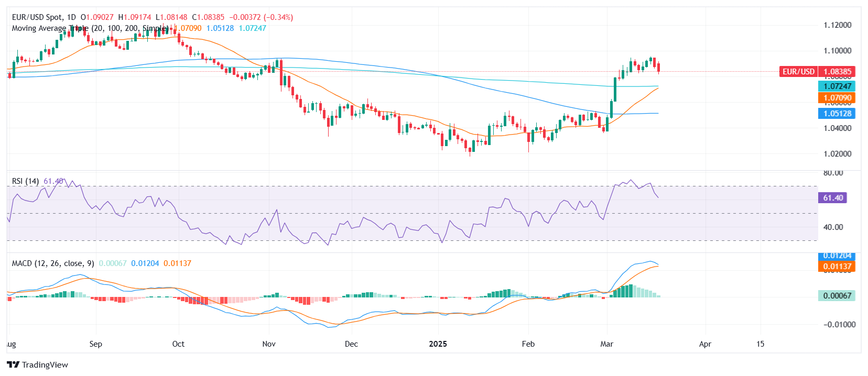
Task: Click the MACD histogram 0.00067 axis label
Action: coord(837,296)
